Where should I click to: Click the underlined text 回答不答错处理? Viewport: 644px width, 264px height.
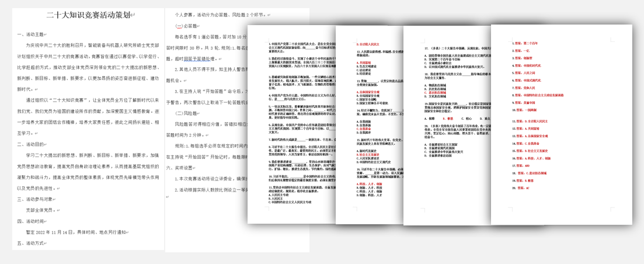pyautogui.click(x=196, y=58)
